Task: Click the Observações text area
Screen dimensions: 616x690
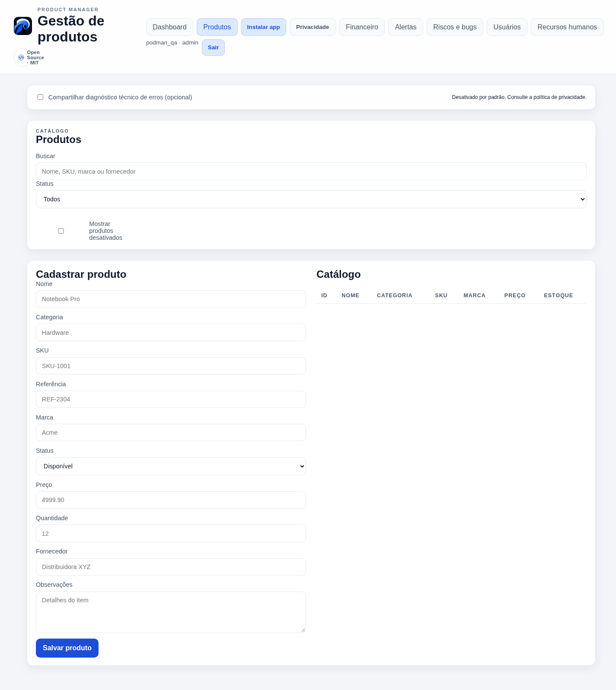Action: (171, 612)
